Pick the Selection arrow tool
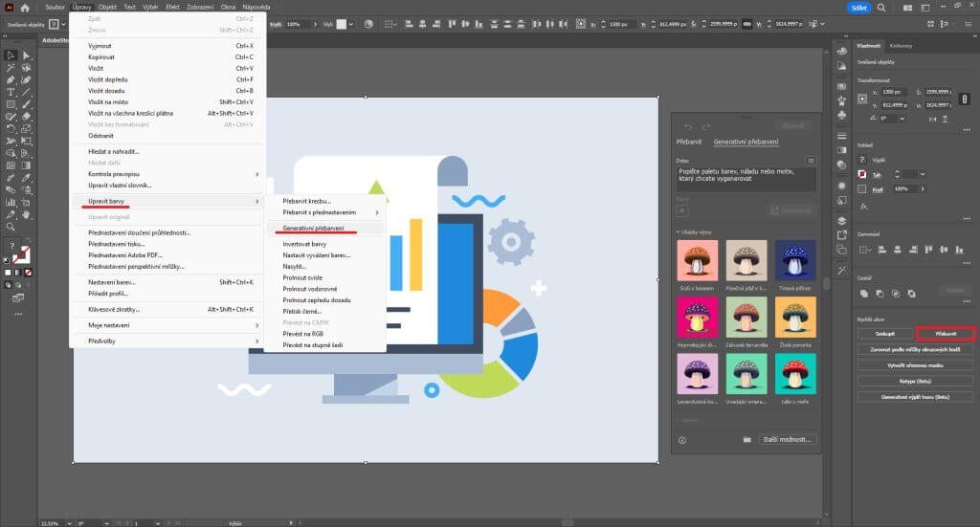This screenshot has width=980, height=527. [11, 55]
